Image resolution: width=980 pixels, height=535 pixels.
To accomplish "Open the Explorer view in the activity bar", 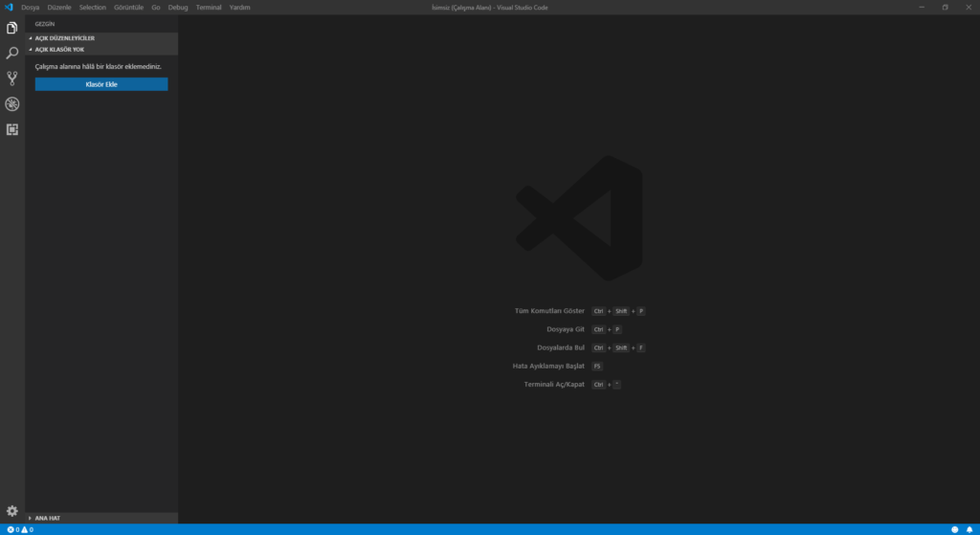I will click(x=11, y=28).
